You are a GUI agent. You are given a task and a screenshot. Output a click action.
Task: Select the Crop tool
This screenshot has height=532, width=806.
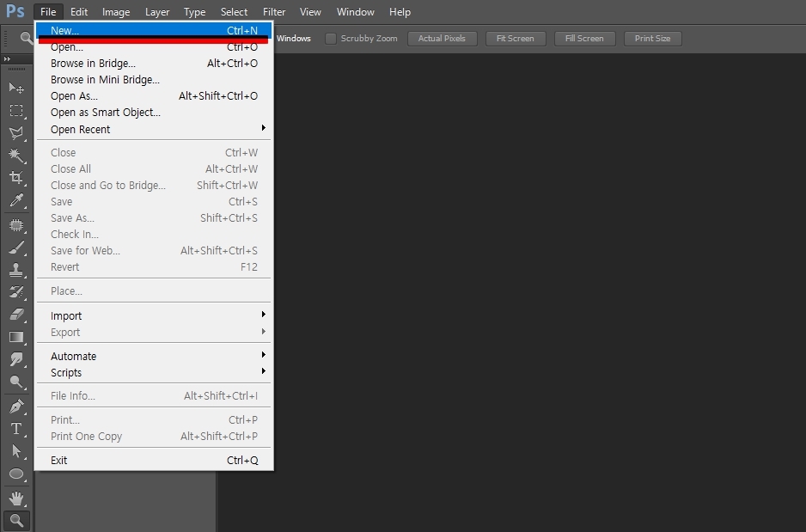(16, 178)
